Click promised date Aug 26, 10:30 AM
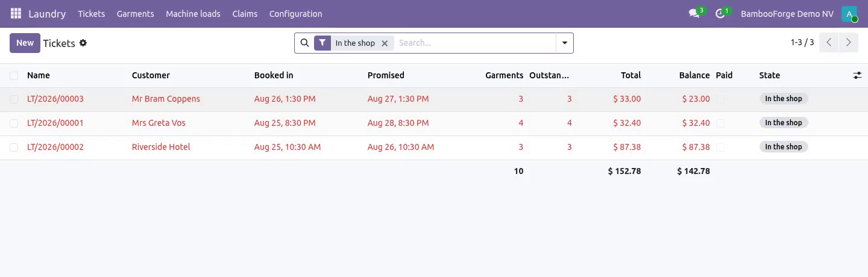The width and height of the screenshot is (868, 277). coord(401,147)
